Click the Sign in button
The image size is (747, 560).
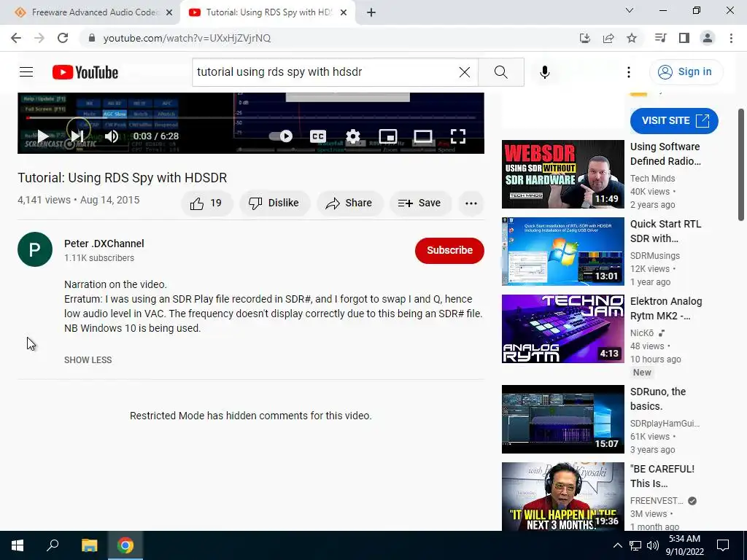click(x=686, y=72)
